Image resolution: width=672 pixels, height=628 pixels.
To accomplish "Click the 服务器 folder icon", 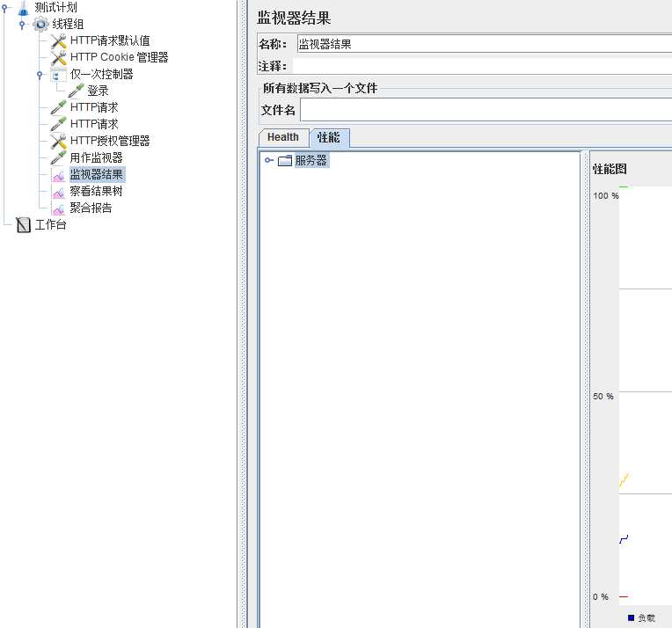I will [285, 161].
